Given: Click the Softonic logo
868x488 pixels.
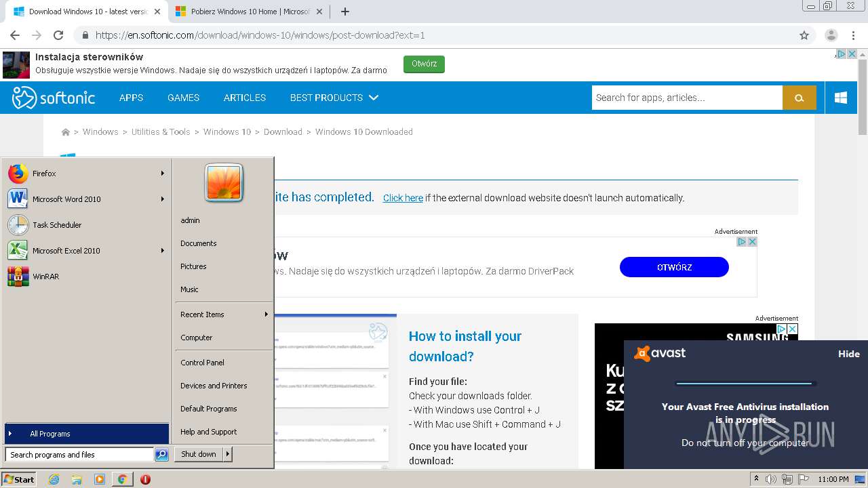Looking at the screenshot, I should [54, 98].
